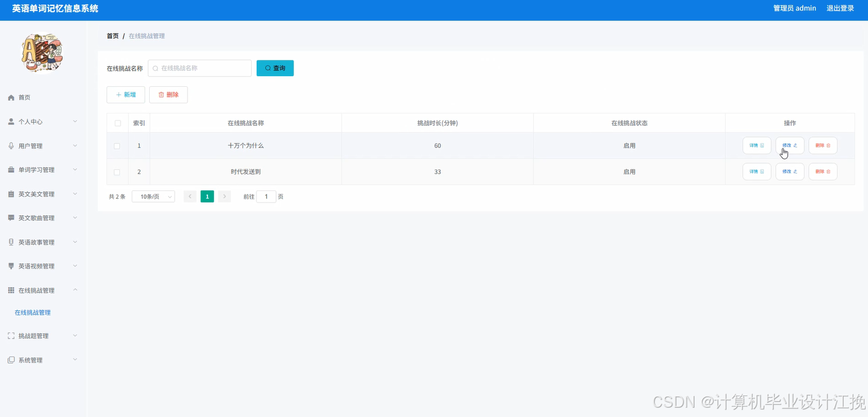Click the avatar logo image in sidebar

(42, 53)
